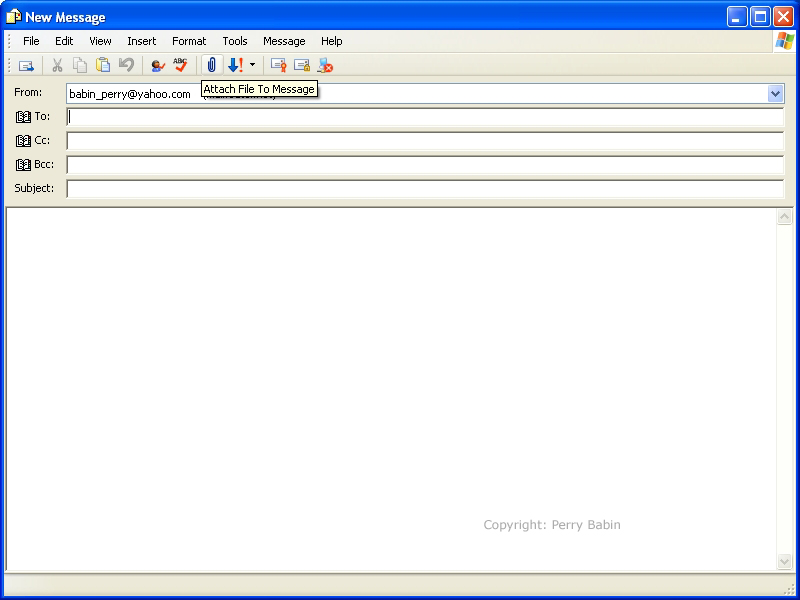Click the message body scrollbar down arrow

click(784, 562)
